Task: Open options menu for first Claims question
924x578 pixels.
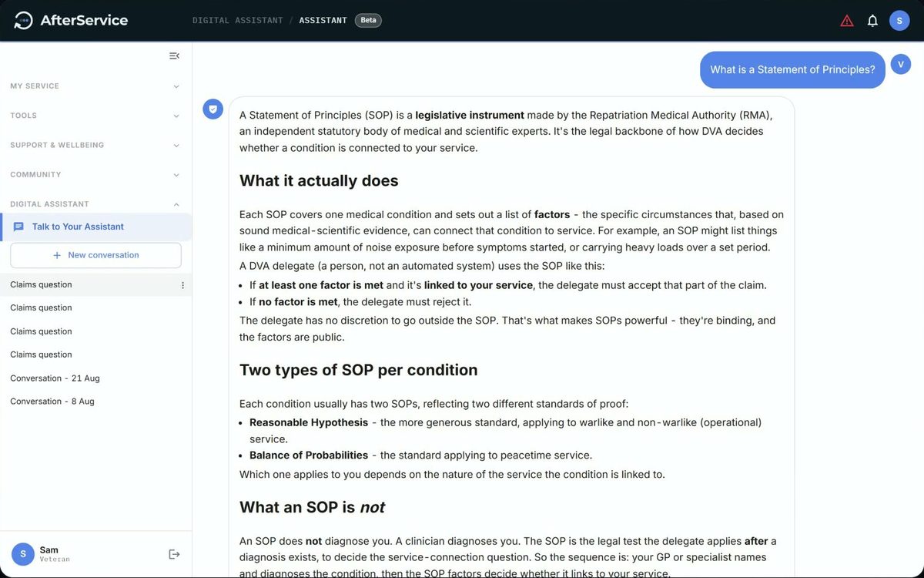Action: click(182, 285)
